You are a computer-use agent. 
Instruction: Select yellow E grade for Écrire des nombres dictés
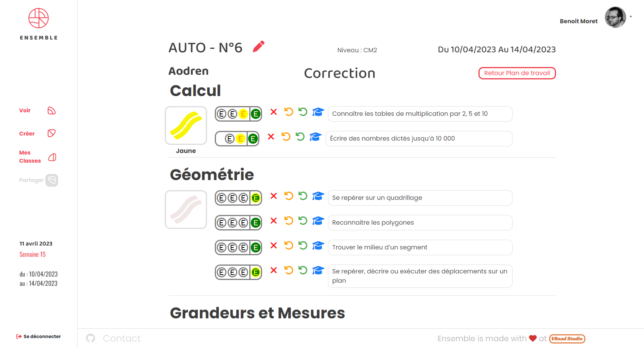[x=240, y=139]
